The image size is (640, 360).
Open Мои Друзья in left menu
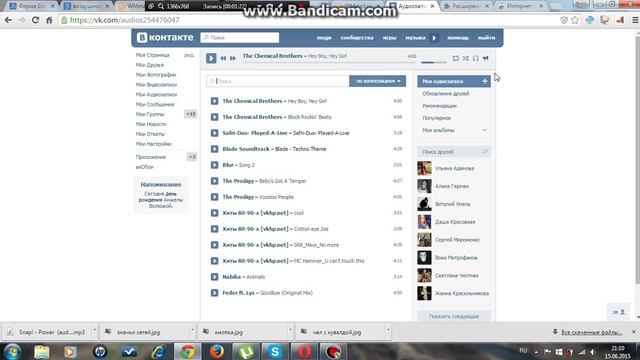[149, 65]
